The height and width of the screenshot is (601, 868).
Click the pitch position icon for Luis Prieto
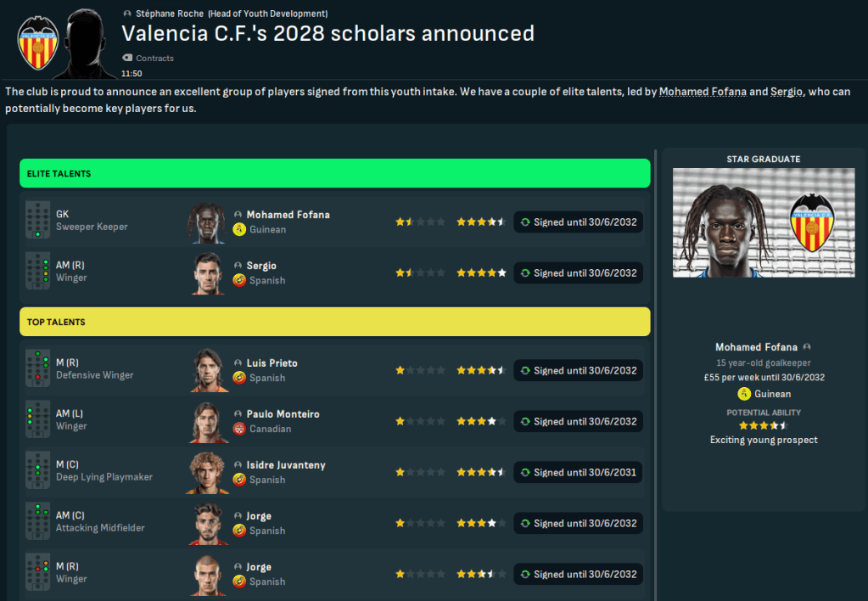37,370
